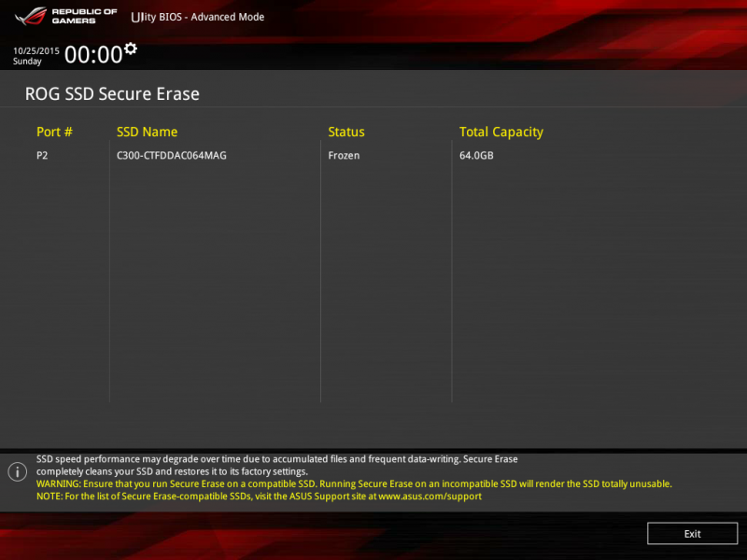This screenshot has width=747, height=560.
Task: Click the 00:00 clock display
Action: [93, 54]
